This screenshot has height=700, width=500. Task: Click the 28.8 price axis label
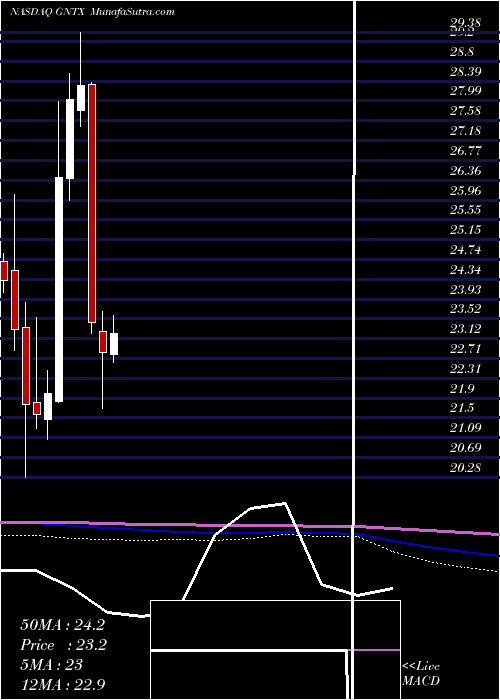click(462, 51)
